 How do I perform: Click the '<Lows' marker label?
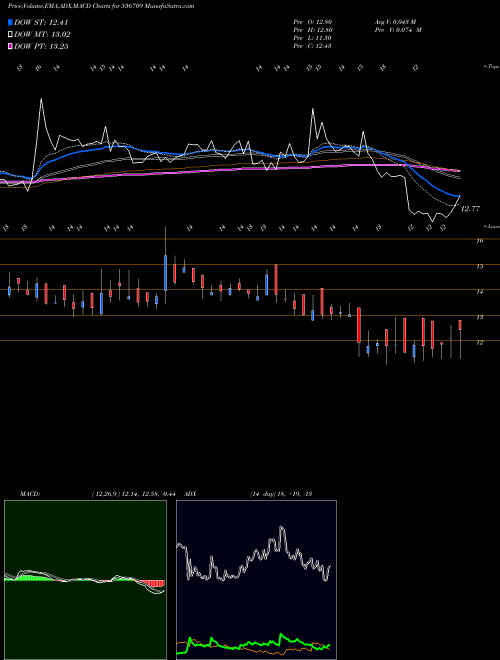[x=492, y=226]
